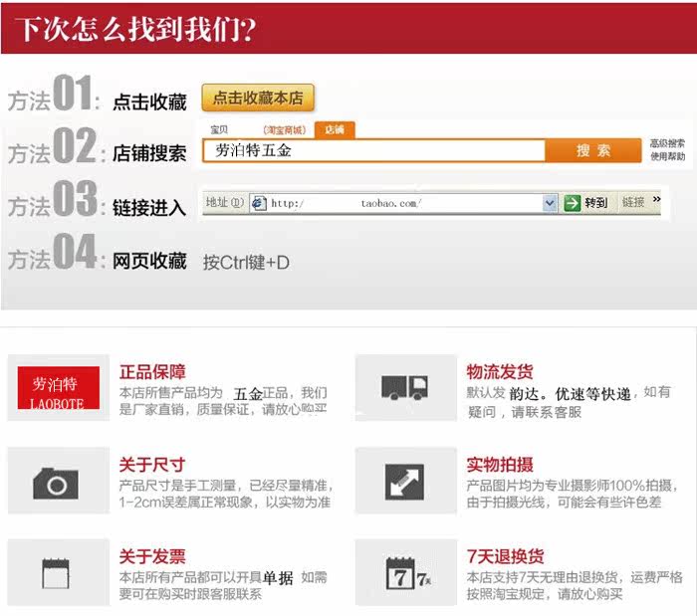The width and height of the screenshot is (697, 616).
Task: Click the 7-day calendar icon
Action: 408,574
